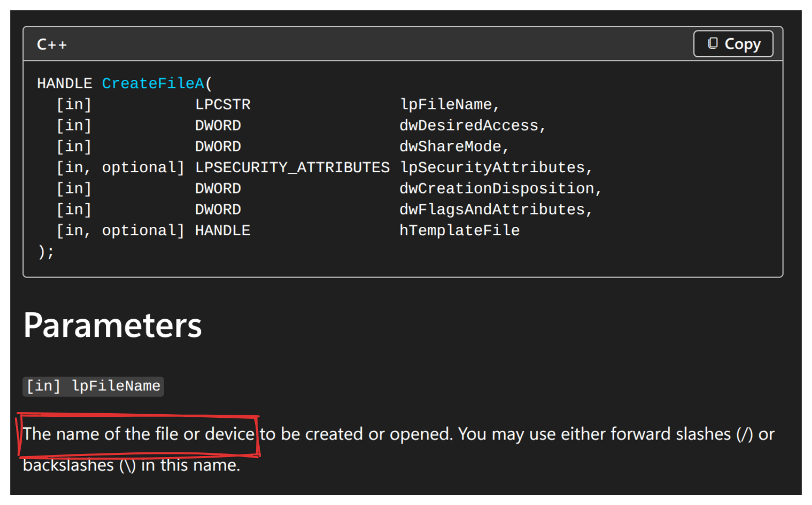Click the HANDLE type of hTemplateFile row
Viewport: 812px width, 505px height.
pos(223,231)
